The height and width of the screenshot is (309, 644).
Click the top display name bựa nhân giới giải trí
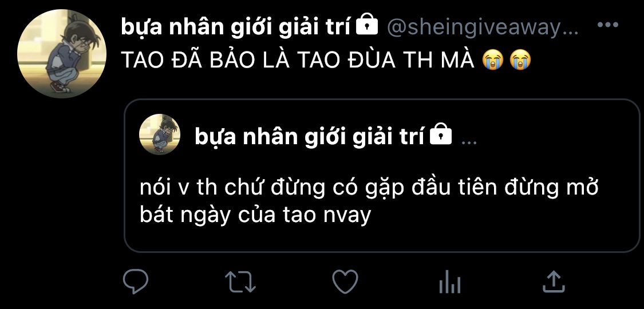pyautogui.click(x=235, y=27)
